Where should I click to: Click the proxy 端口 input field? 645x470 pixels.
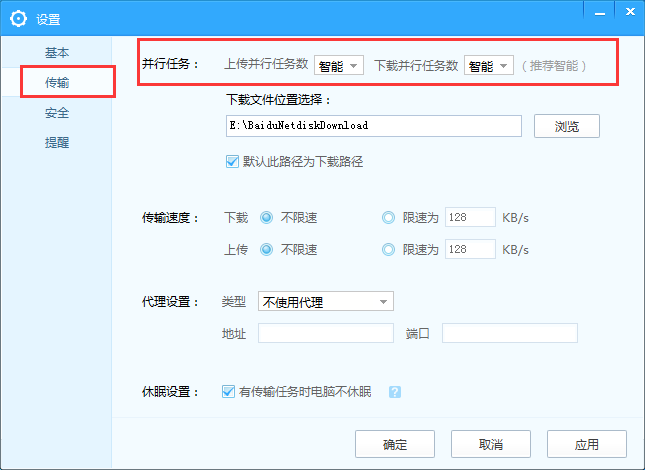[510, 333]
